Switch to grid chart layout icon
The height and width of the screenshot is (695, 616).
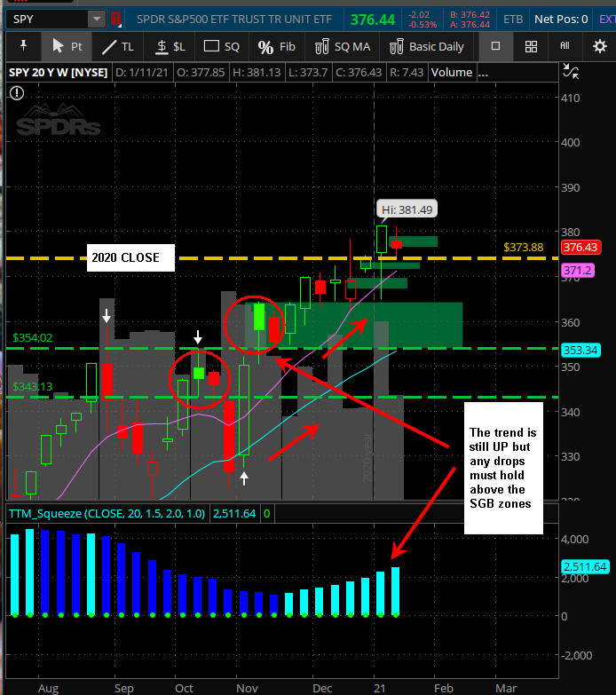531,46
